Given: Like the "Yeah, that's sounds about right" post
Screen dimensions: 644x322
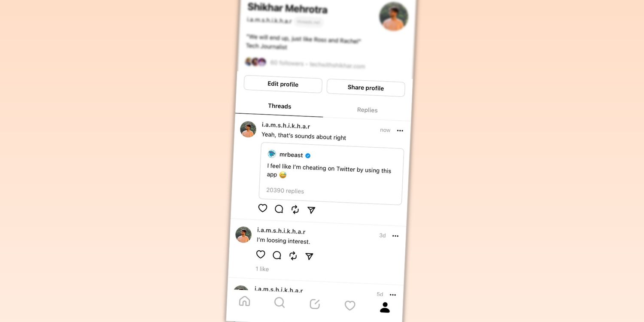Looking at the screenshot, I should click(x=263, y=208).
